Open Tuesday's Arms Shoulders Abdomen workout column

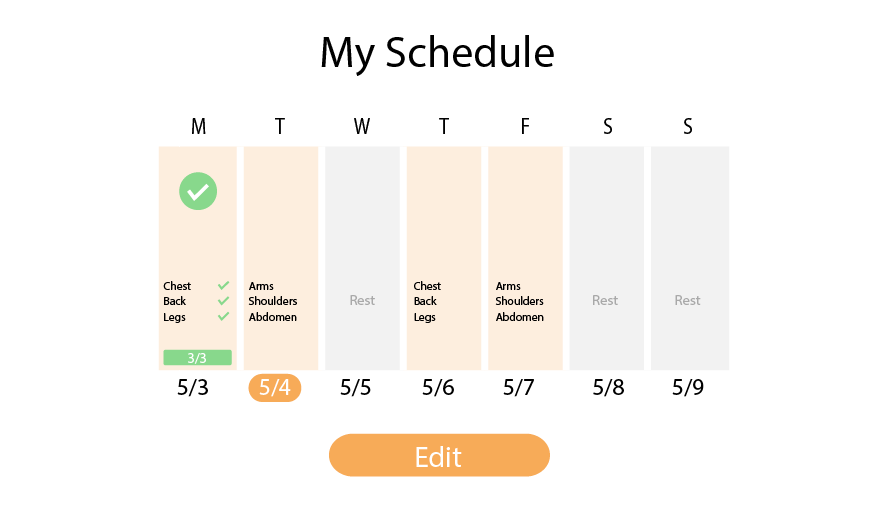tap(281, 258)
